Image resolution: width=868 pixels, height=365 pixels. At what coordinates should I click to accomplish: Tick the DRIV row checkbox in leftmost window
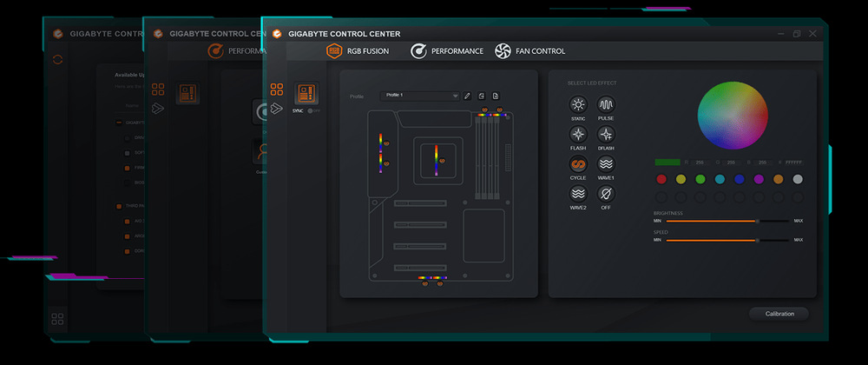(127, 137)
